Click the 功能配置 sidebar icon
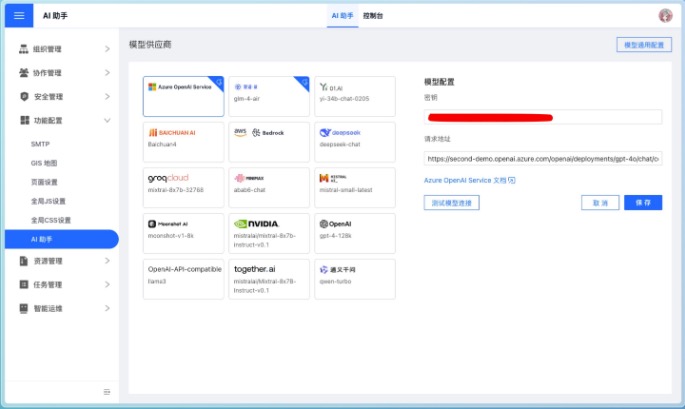 [24, 120]
